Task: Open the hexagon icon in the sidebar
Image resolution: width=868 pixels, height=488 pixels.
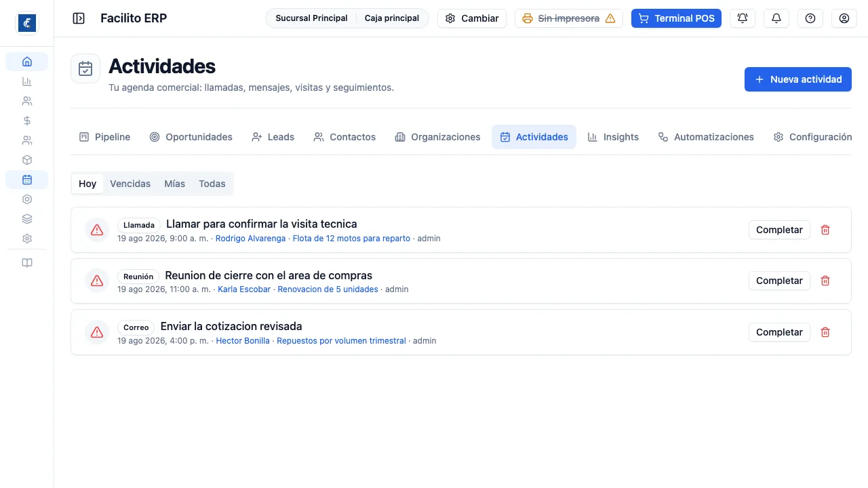Action: click(27, 199)
